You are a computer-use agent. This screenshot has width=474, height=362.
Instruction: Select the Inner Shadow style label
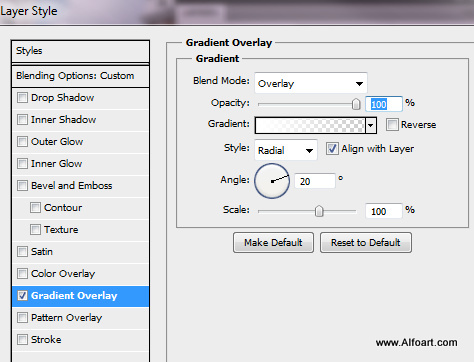coord(63,120)
